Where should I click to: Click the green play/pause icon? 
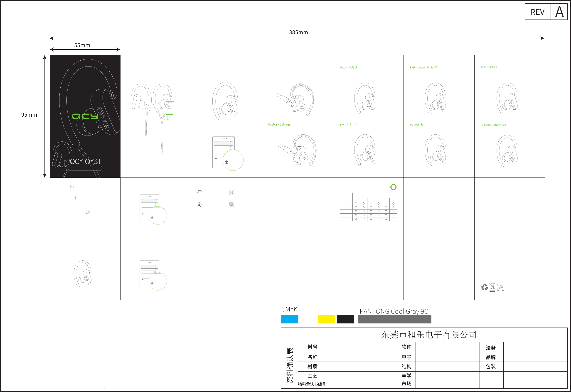coord(72,187)
